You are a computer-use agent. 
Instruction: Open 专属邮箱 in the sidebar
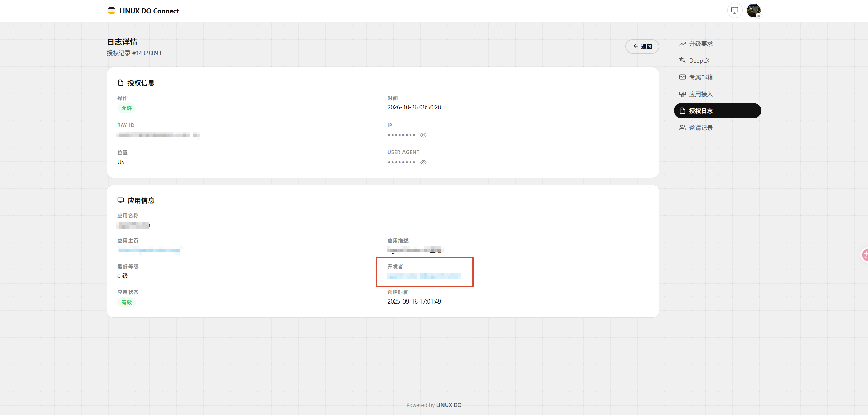point(717,77)
